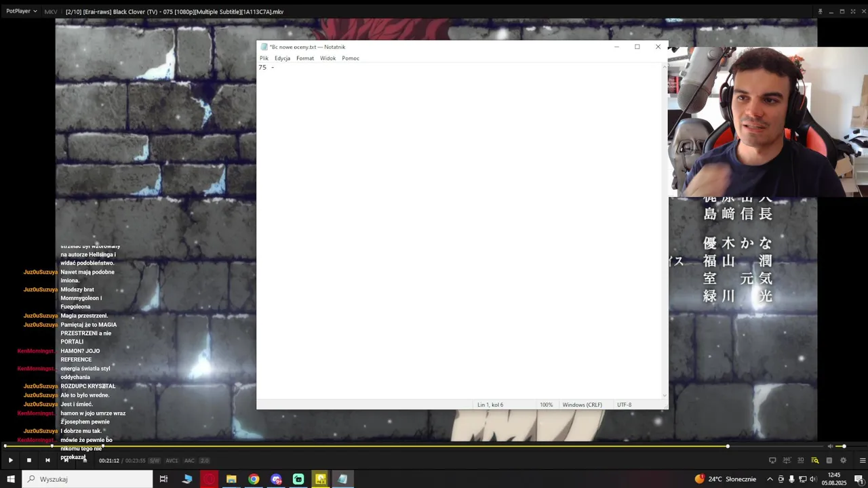
Task: Skip to the next file in PotPlayer
Action: 66,460
